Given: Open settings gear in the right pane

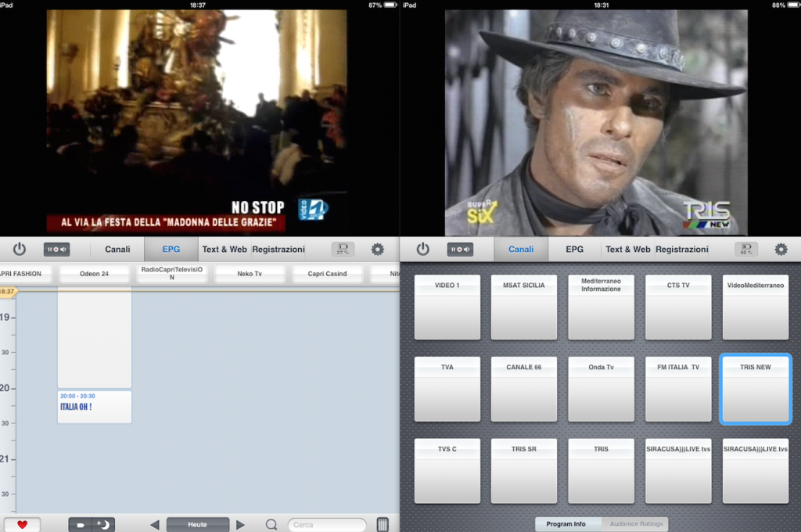Looking at the screenshot, I should (x=781, y=250).
